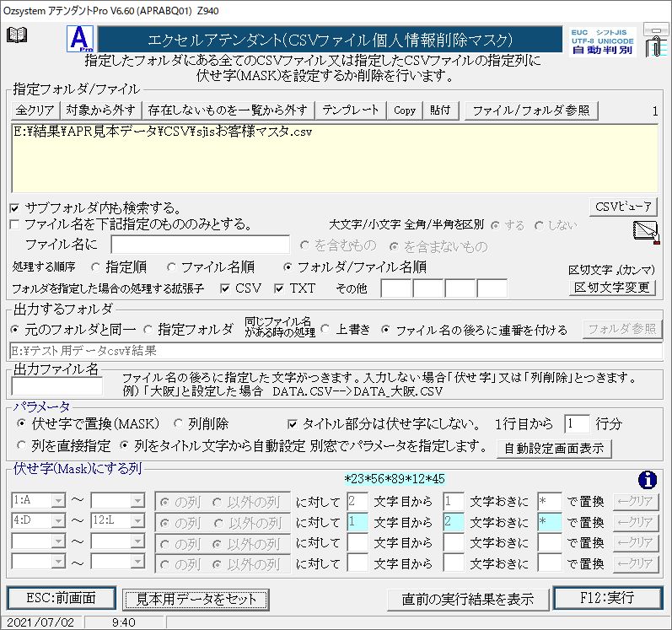Viewport: 672px width, 630px height.
Task: Open the CSVビューア button
Action: 623,207
